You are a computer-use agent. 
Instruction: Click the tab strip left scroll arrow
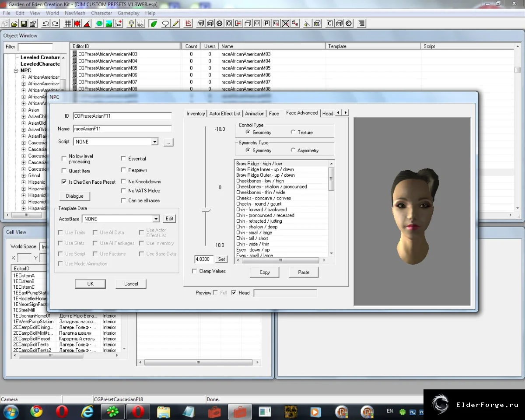338,113
